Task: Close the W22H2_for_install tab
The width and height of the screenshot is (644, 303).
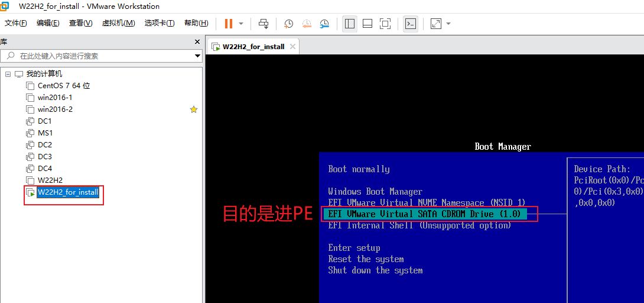Action: [x=292, y=47]
